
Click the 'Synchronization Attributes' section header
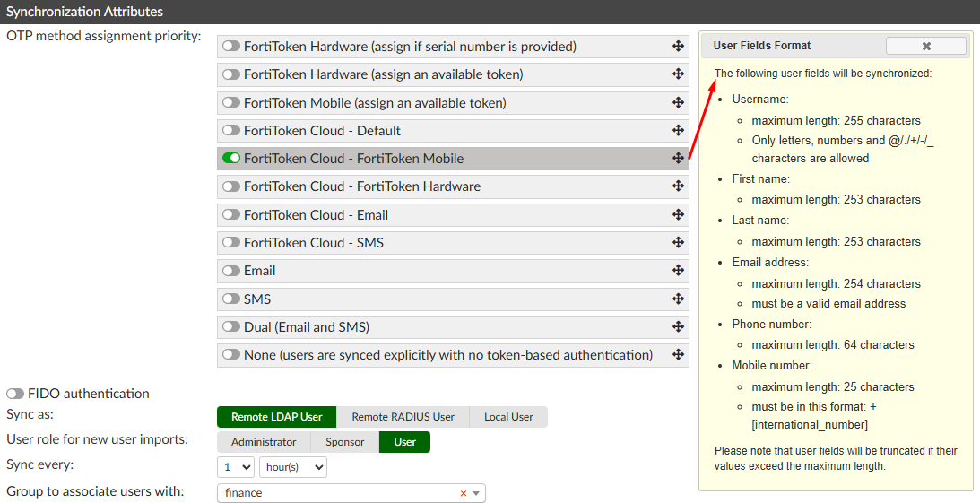84,12
